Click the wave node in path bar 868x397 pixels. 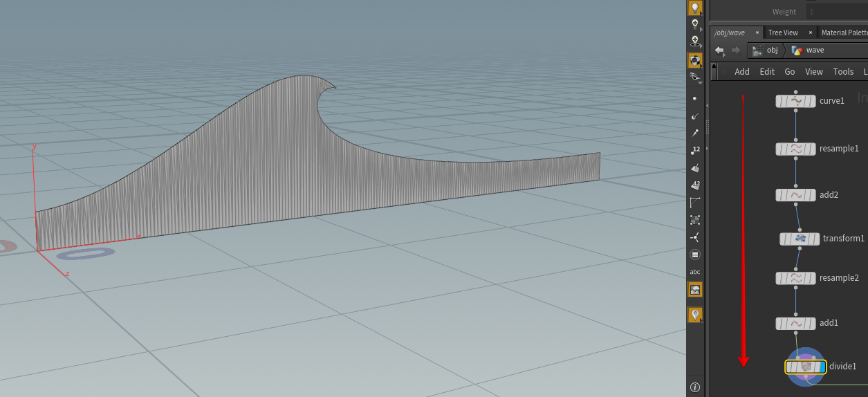click(x=809, y=50)
